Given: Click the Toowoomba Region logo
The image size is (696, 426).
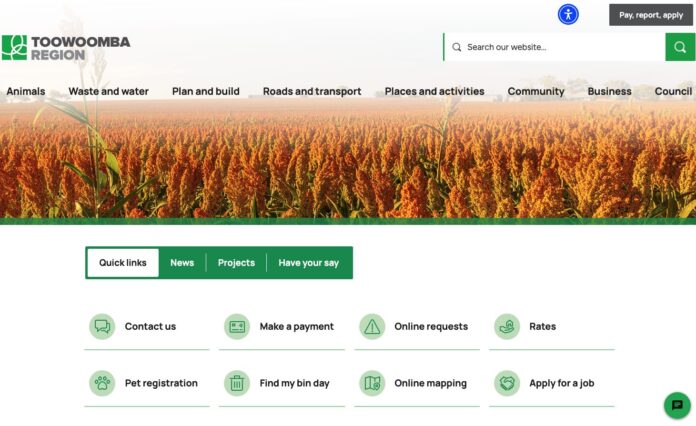Looking at the screenshot, I should tap(66, 47).
